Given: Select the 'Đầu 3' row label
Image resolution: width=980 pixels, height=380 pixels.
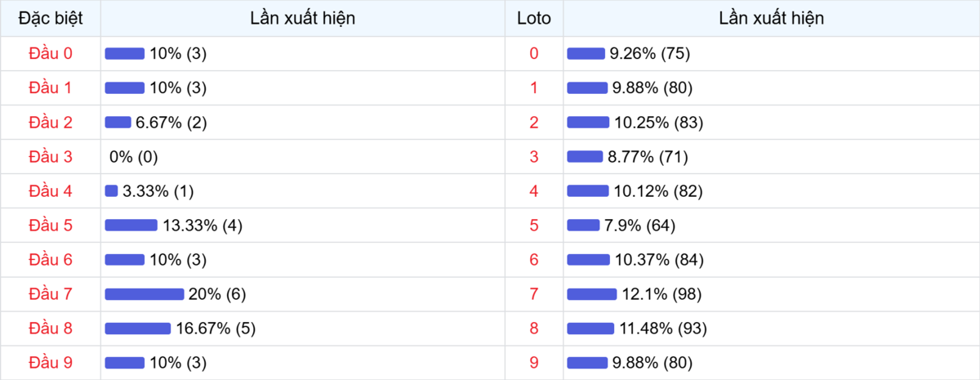Looking at the screenshot, I should pos(51,156).
